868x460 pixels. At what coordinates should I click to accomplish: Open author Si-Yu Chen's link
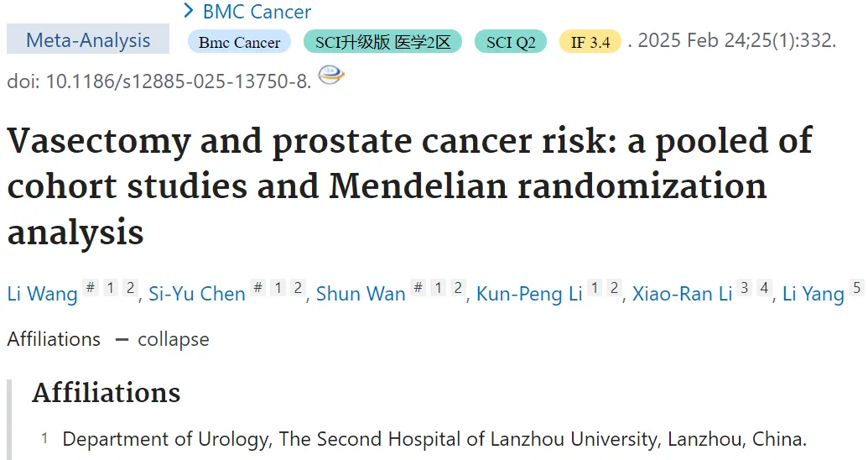click(197, 294)
